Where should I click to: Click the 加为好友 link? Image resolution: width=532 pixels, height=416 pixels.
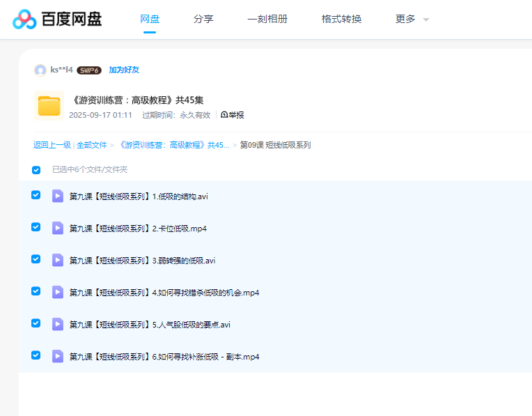[124, 70]
